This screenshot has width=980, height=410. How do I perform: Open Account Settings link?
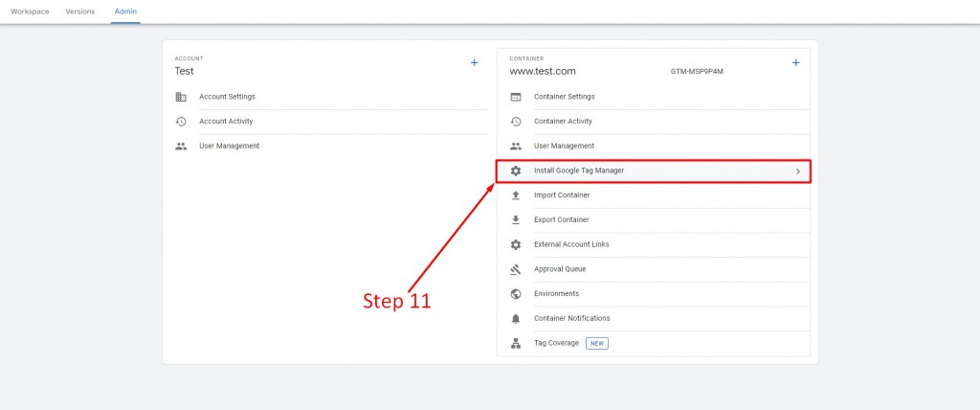pos(227,97)
